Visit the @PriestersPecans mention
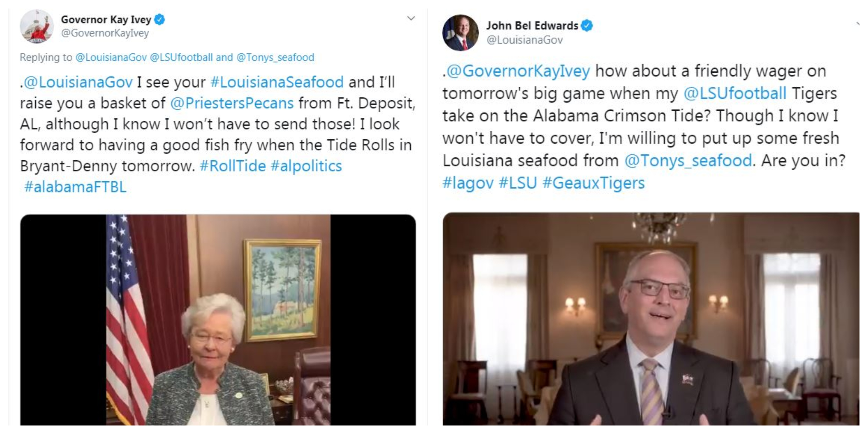 coord(232,103)
